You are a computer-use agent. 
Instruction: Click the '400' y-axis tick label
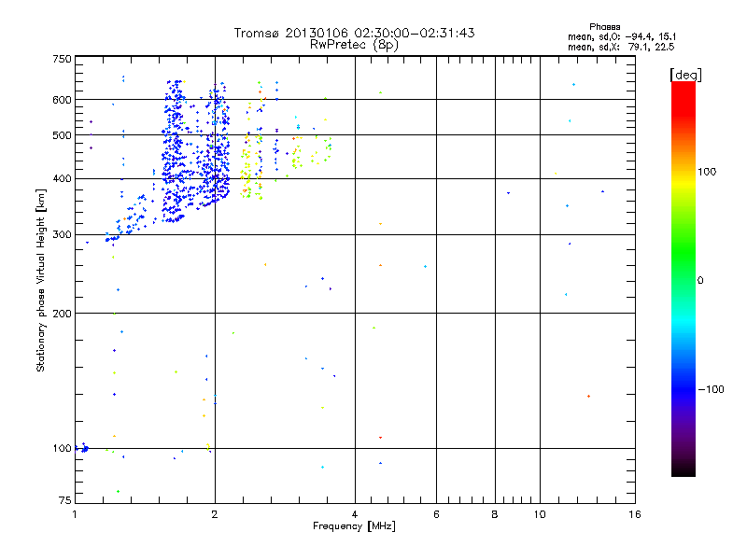pyautogui.click(x=62, y=179)
